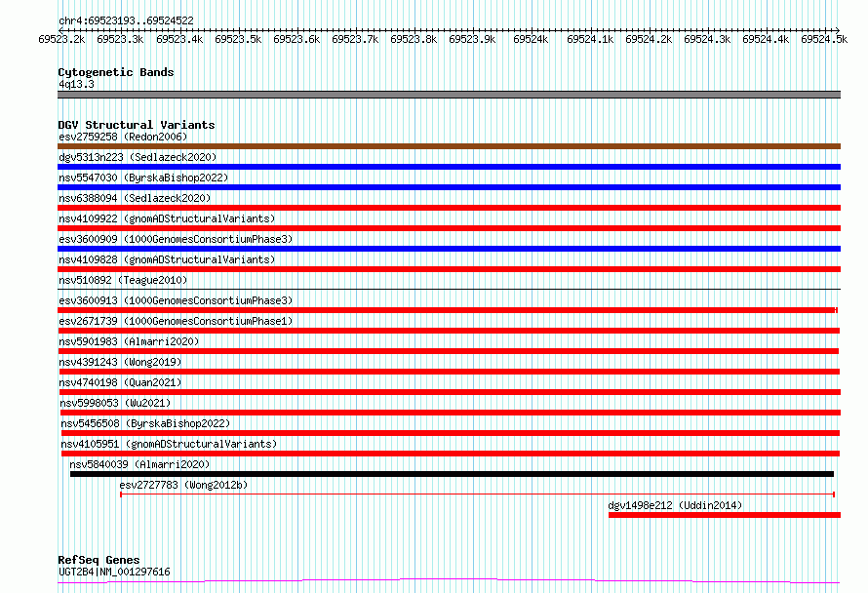Image resolution: width=868 pixels, height=593 pixels.
Task: Click the blue esv3600909 variant bar
Action: click(449, 249)
